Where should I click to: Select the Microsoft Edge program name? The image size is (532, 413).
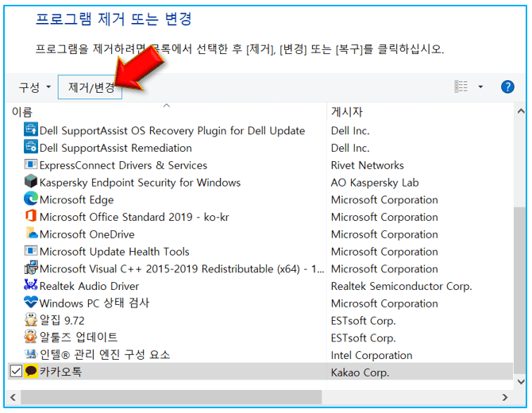coord(77,199)
